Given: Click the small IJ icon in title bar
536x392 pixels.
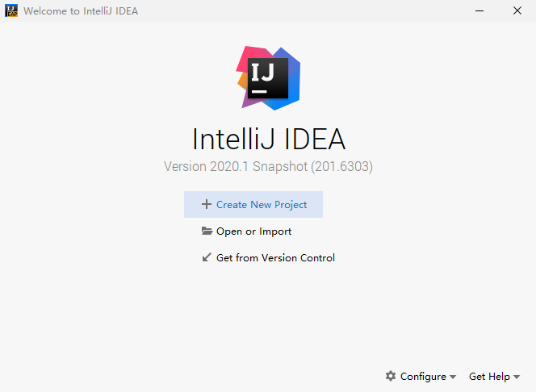Looking at the screenshot, I should coord(11,11).
